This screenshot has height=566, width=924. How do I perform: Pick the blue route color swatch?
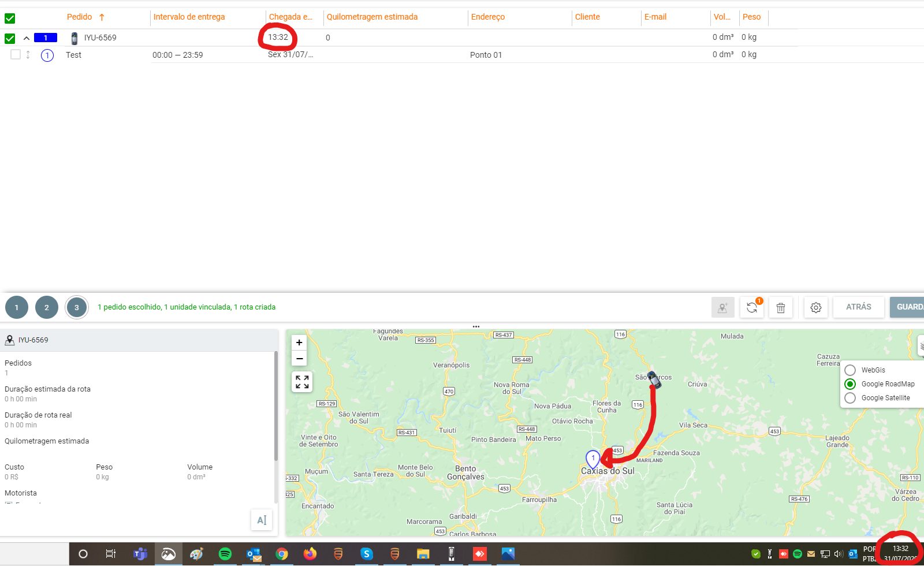click(x=46, y=38)
